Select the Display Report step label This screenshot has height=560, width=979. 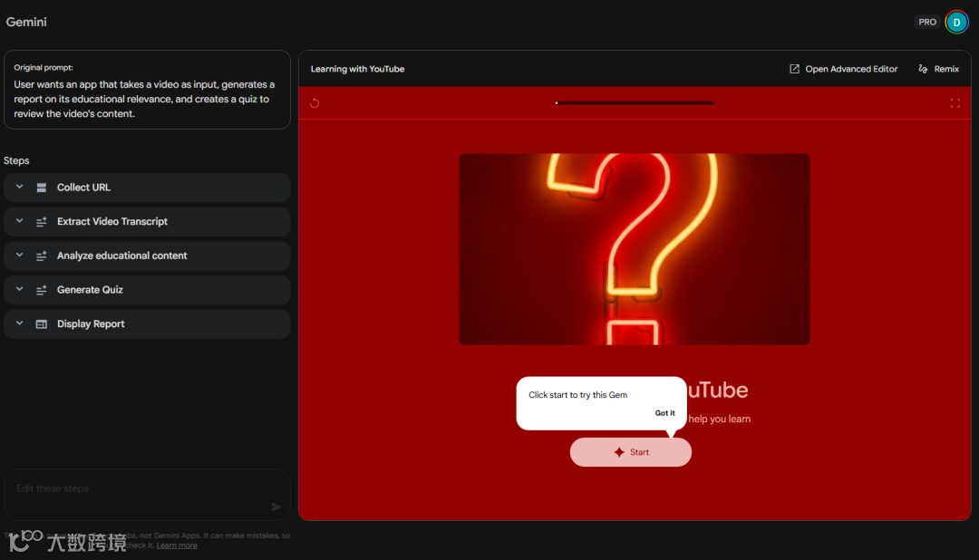[91, 324]
